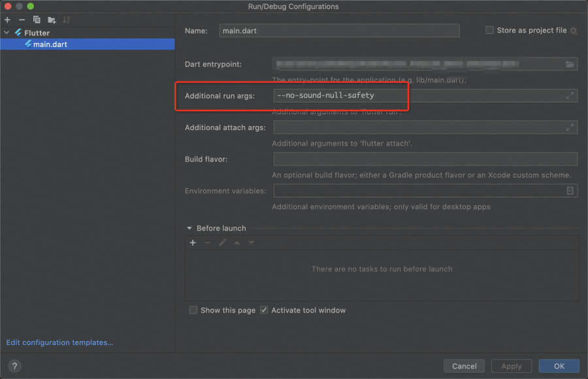This screenshot has width=588, height=379.
Task: Enable the Show this page checkbox
Action: tap(193, 310)
